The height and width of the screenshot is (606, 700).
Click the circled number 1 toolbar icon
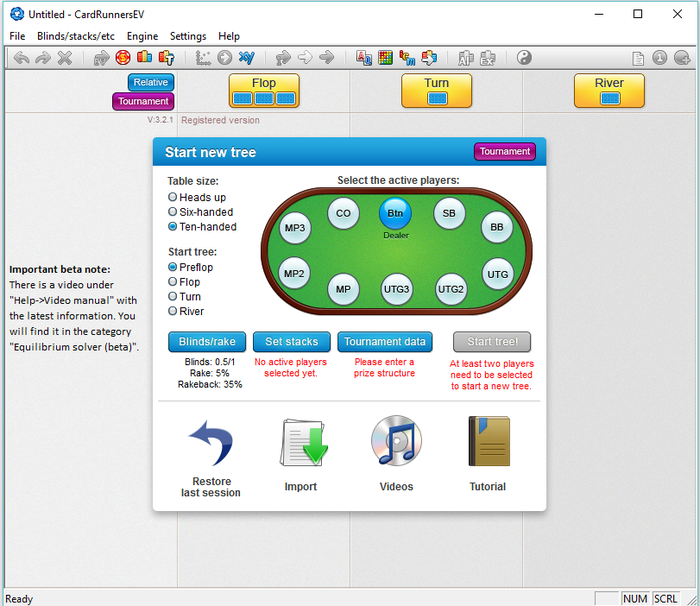(x=659, y=58)
